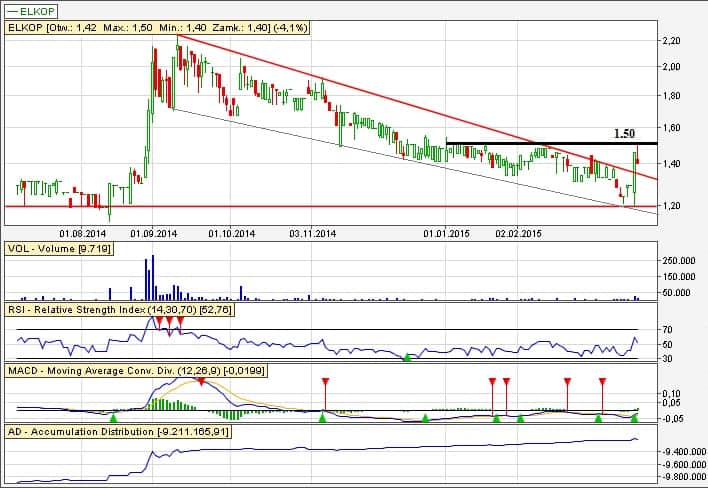Click the 2,20 price axis label

pos(672,41)
